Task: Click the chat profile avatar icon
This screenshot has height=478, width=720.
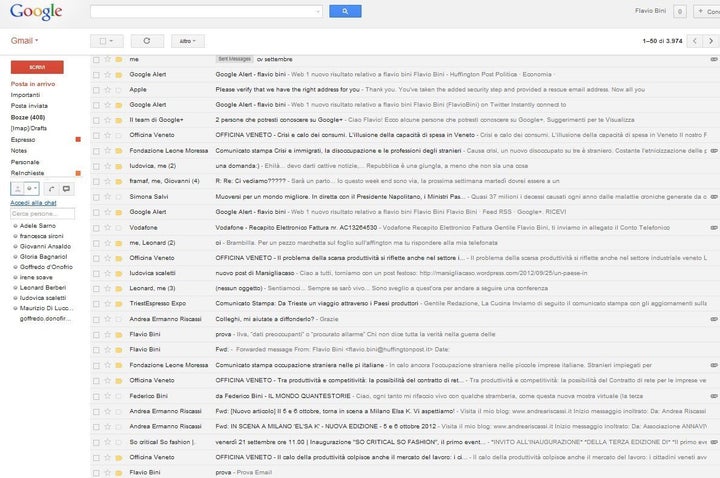Action: coord(17,189)
